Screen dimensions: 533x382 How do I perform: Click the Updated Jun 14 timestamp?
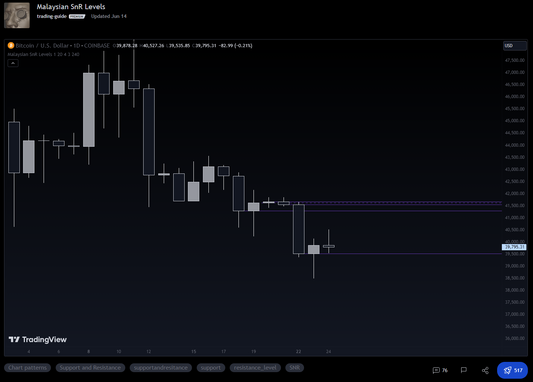click(109, 16)
